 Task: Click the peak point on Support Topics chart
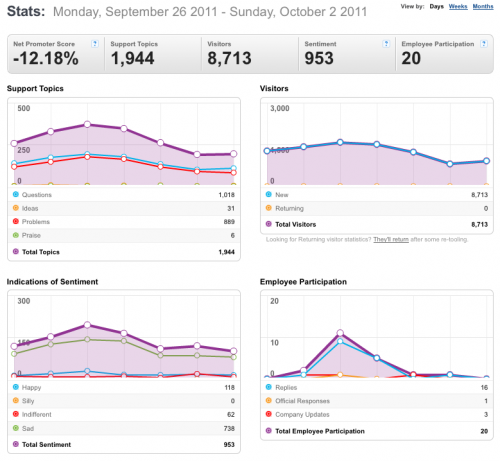pos(87,124)
